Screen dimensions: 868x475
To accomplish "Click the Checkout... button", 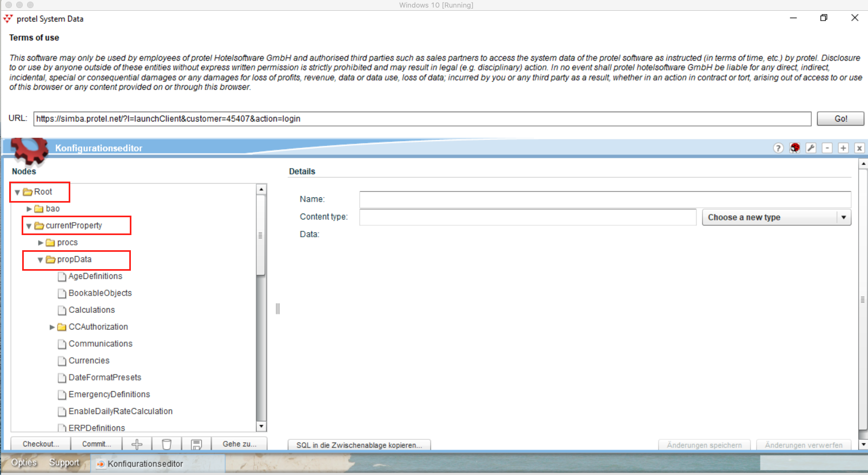I will [41, 444].
